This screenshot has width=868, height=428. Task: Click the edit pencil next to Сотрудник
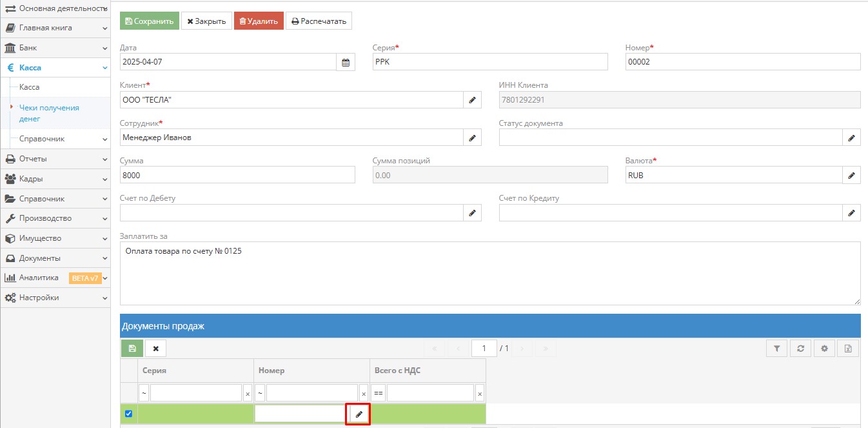click(472, 138)
